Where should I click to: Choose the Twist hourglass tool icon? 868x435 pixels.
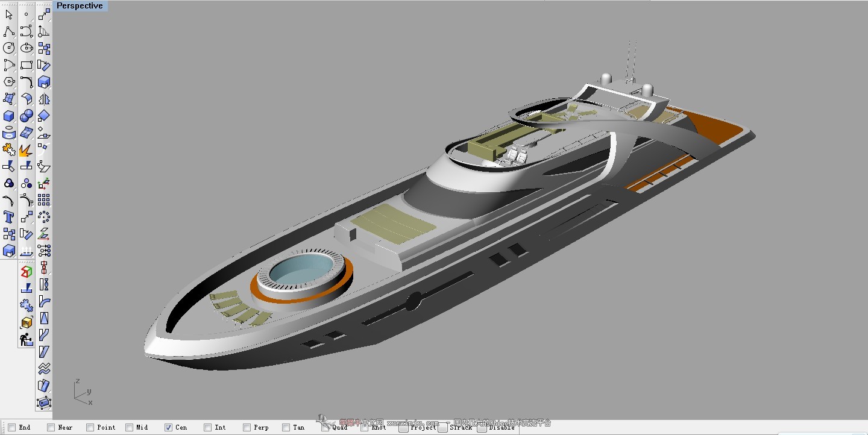pyautogui.click(x=44, y=284)
